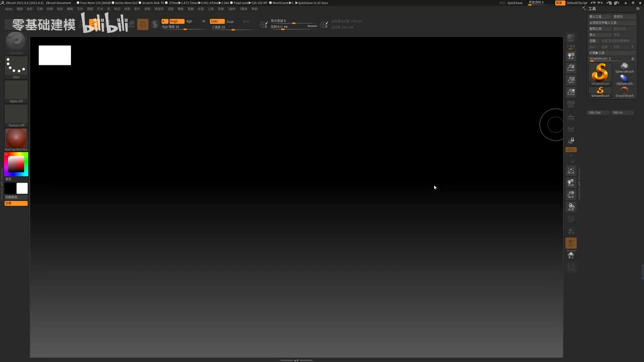Image resolution: width=644 pixels, height=362 pixels.
Task: Toggle the orange 菜单 button in title bar
Action: click(x=559, y=3)
